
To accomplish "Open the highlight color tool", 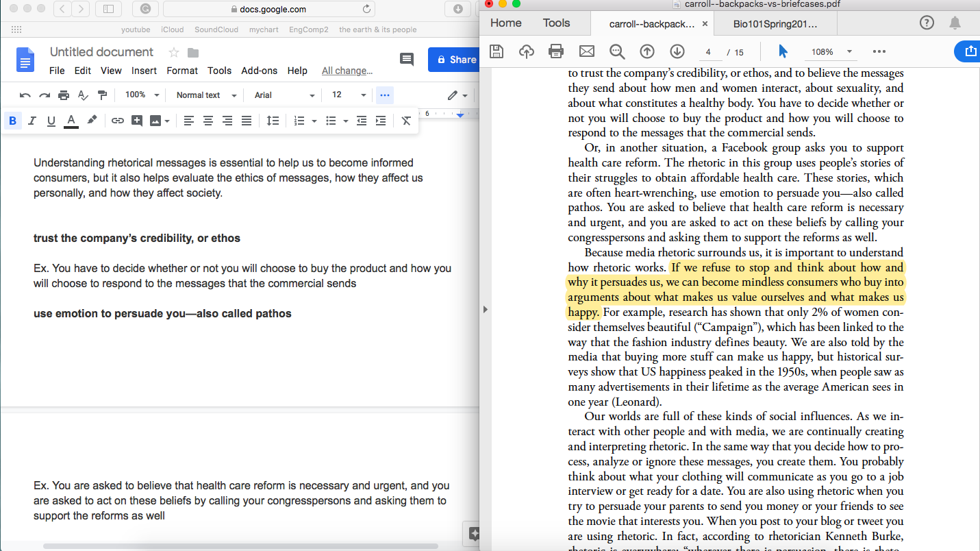I will point(92,121).
